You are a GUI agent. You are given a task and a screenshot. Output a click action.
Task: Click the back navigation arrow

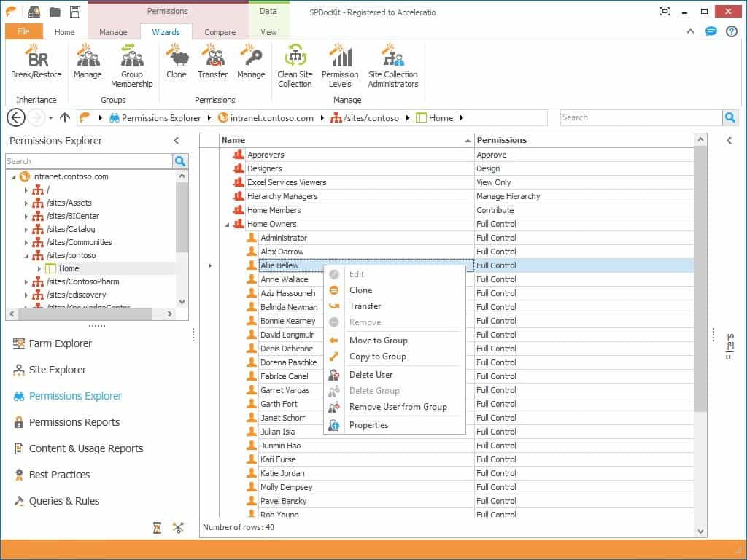(x=16, y=117)
